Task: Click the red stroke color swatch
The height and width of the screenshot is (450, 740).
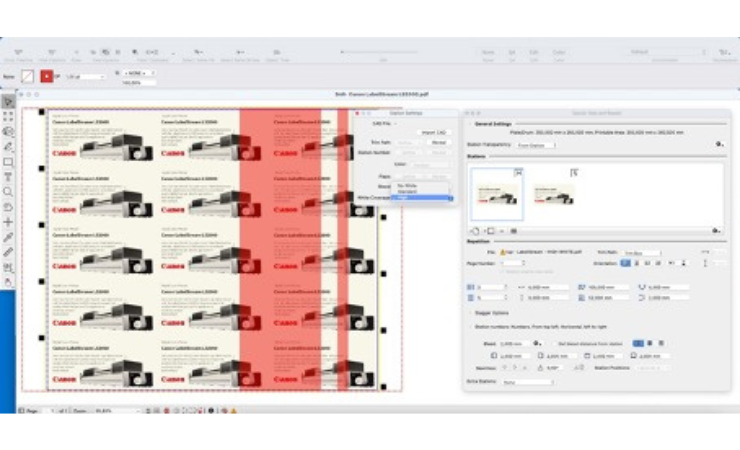Action: [x=46, y=76]
